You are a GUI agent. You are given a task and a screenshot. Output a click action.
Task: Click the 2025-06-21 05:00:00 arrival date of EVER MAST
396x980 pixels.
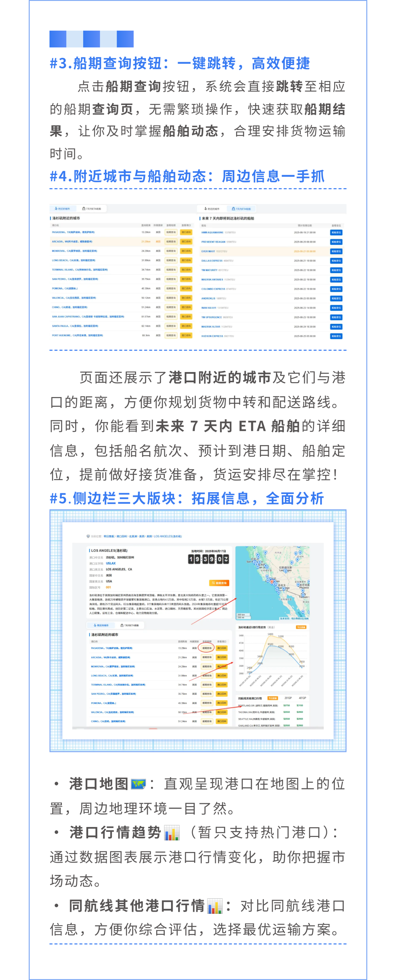tap(305, 251)
